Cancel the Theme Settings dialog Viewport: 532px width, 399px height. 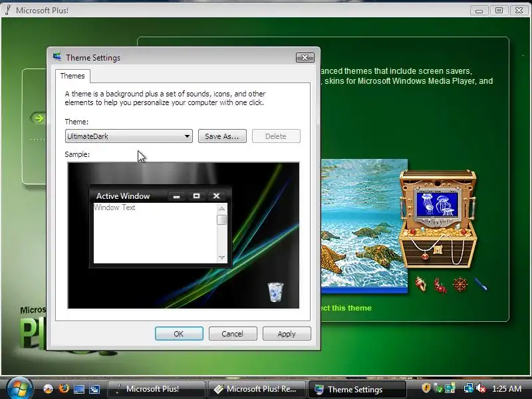pos(233,334)
